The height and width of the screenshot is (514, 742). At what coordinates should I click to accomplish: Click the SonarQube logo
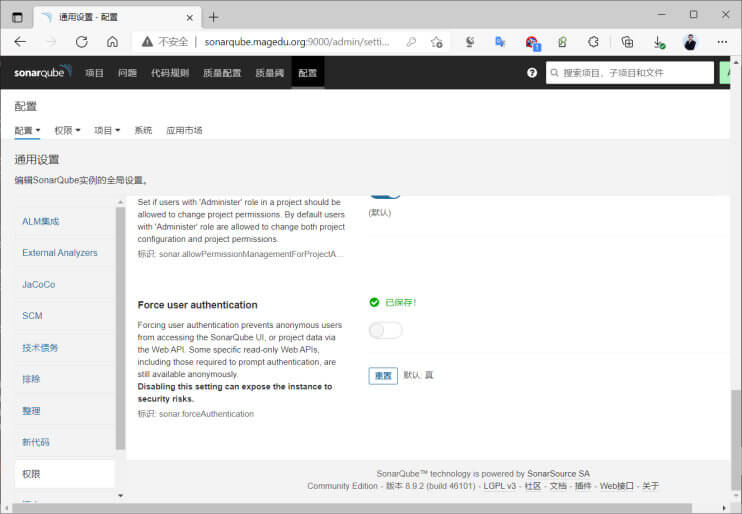(x=43, y=72)
